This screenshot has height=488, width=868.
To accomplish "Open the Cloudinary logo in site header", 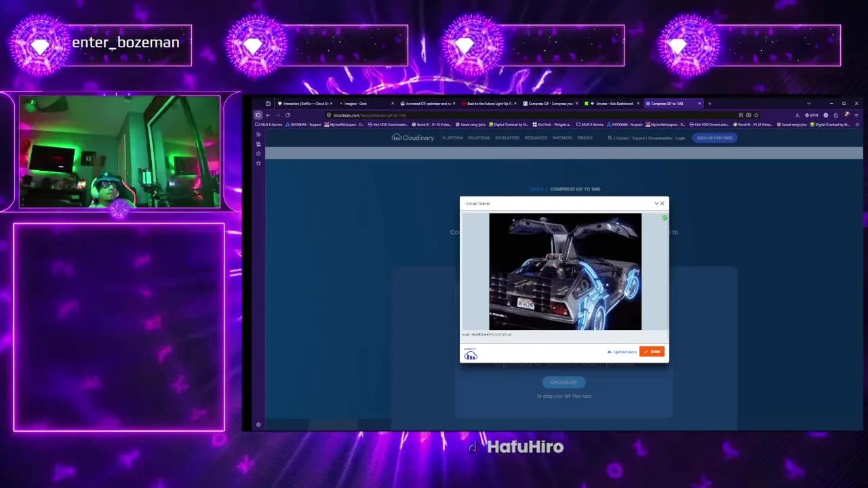I will 413,138.
